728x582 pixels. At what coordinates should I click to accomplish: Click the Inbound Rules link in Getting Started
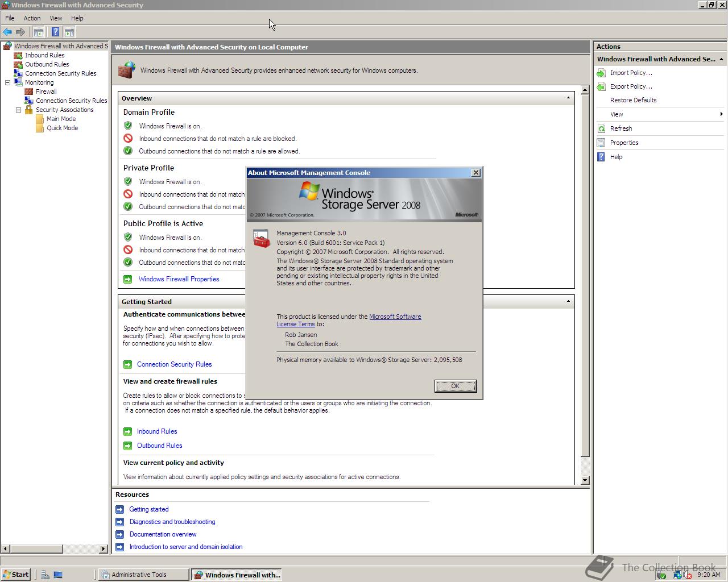click(157, 431)
